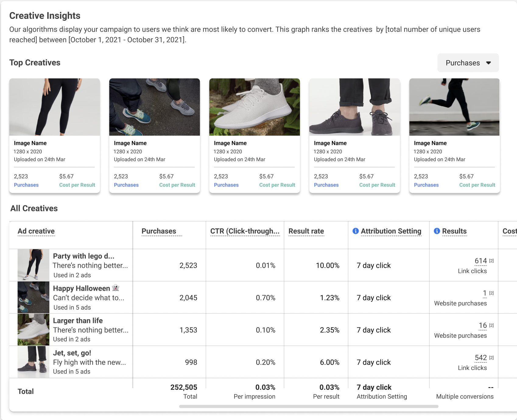
Task: Click info icon beside Attribution Setting header
Action: 355,231
